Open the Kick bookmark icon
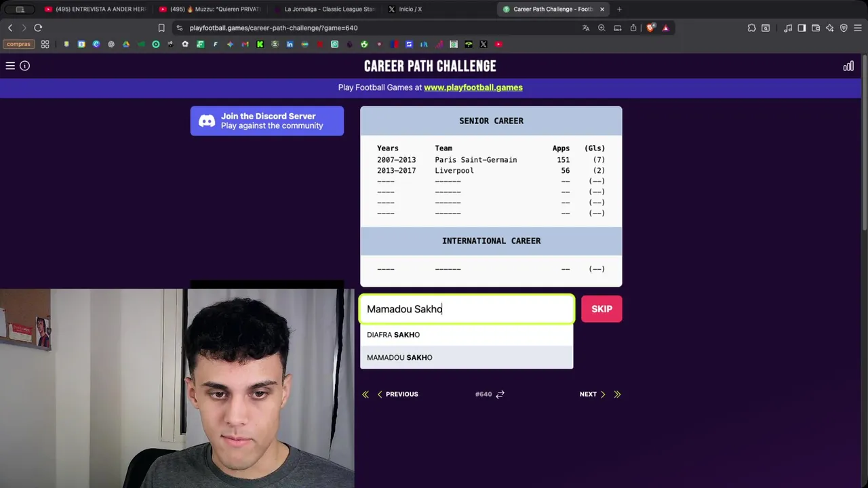Viewport: 868px width, 488px height. point(260,44)
